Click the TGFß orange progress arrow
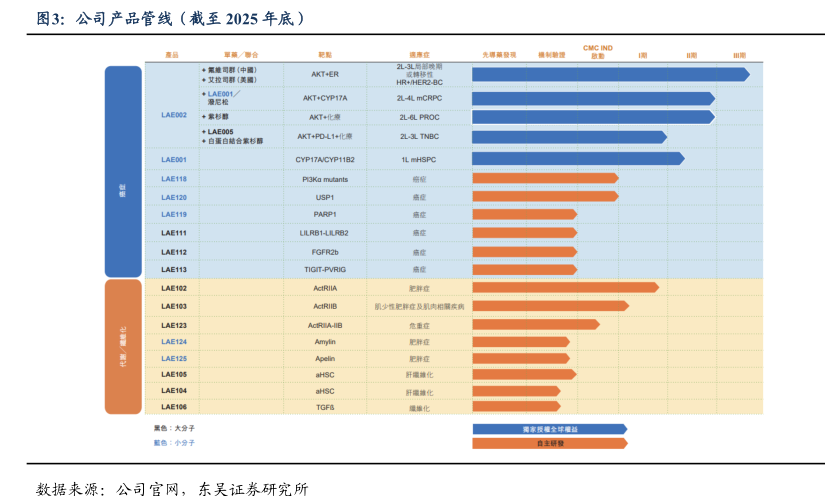This screenshot has width=825, height=496. pos(515,408)
